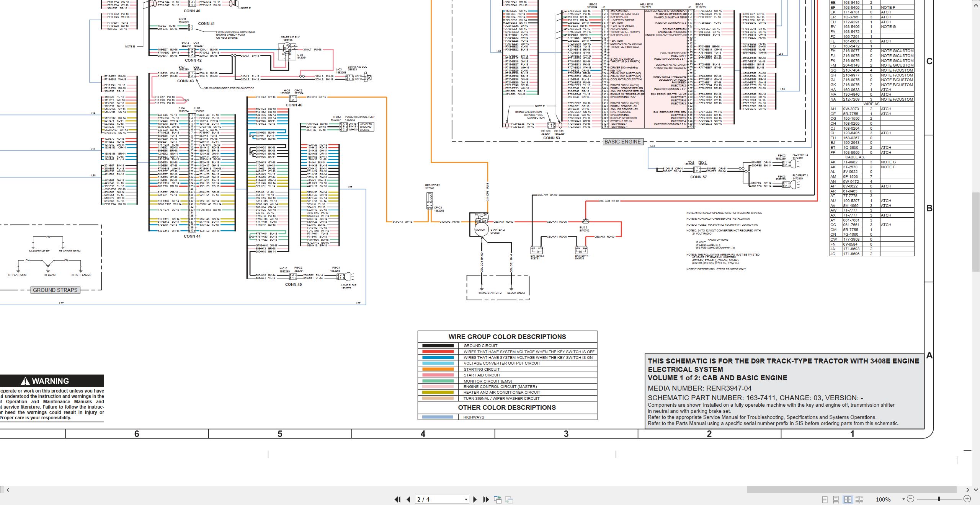Click the zoom slider handle
Viewport: 980px width, 505px height.
pos(939,499)
